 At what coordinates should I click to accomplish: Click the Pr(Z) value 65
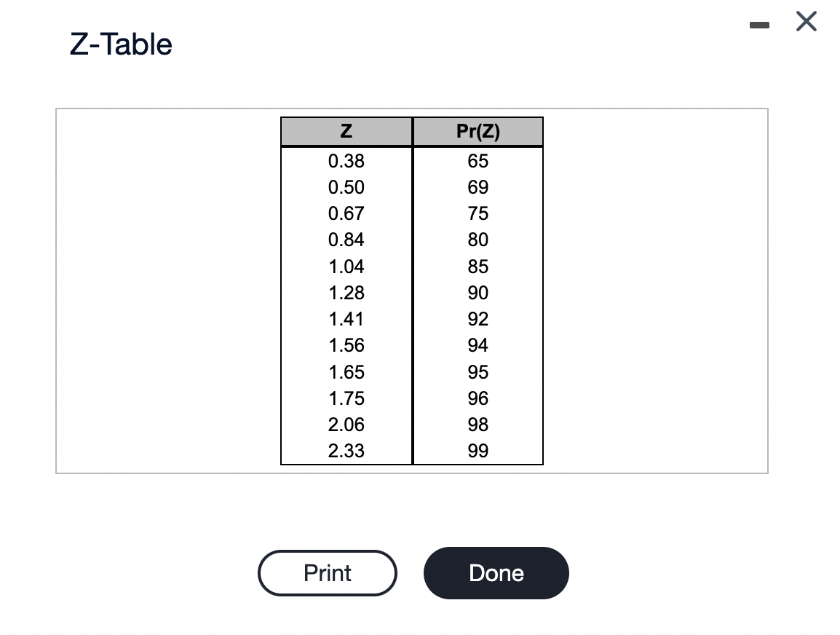pos(478,161)
